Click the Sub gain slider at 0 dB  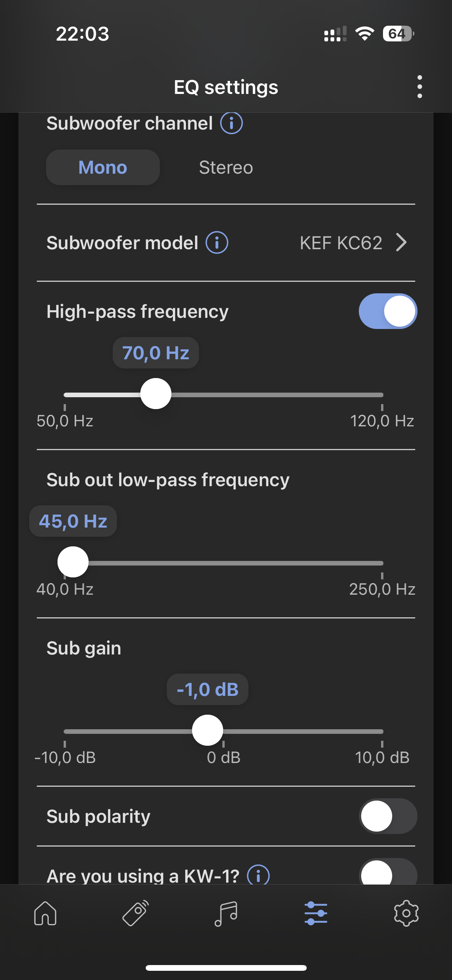[224, 731]
